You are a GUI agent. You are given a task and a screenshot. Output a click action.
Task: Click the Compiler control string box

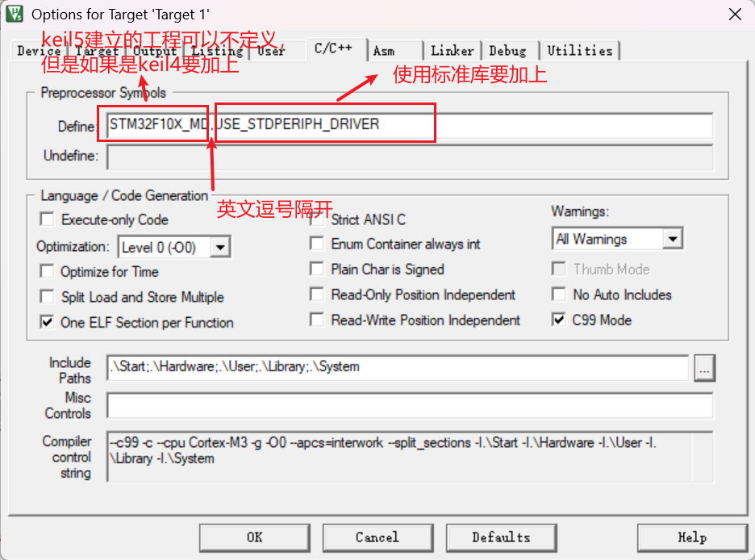[410, 457]
